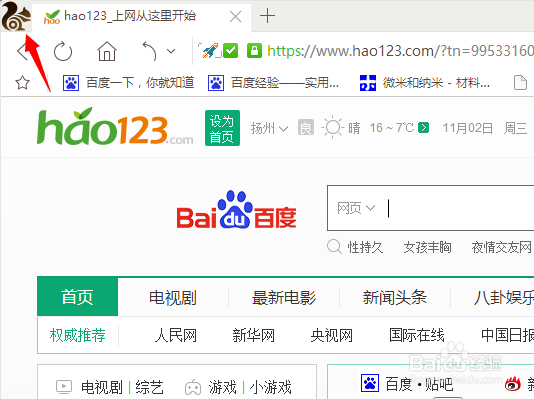Click 设为首页 green button
This screenshot has width=534, height=399.
222,128
